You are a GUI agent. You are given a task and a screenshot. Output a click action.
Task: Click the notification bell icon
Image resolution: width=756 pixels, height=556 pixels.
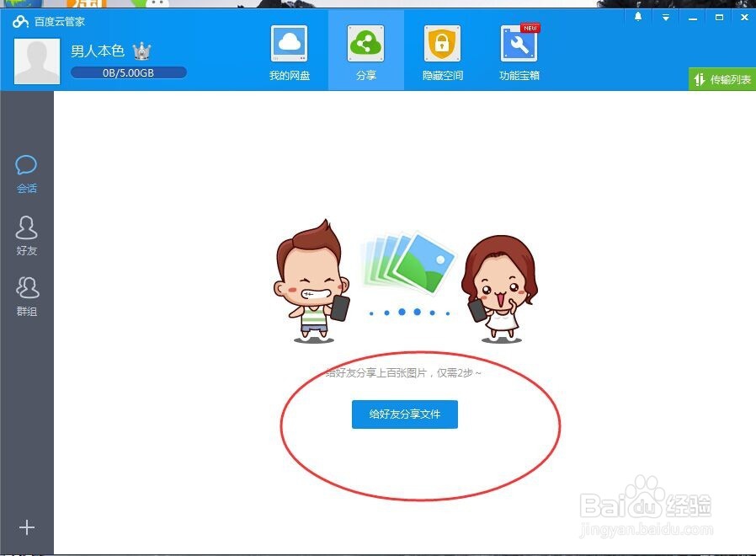(638, 18)
